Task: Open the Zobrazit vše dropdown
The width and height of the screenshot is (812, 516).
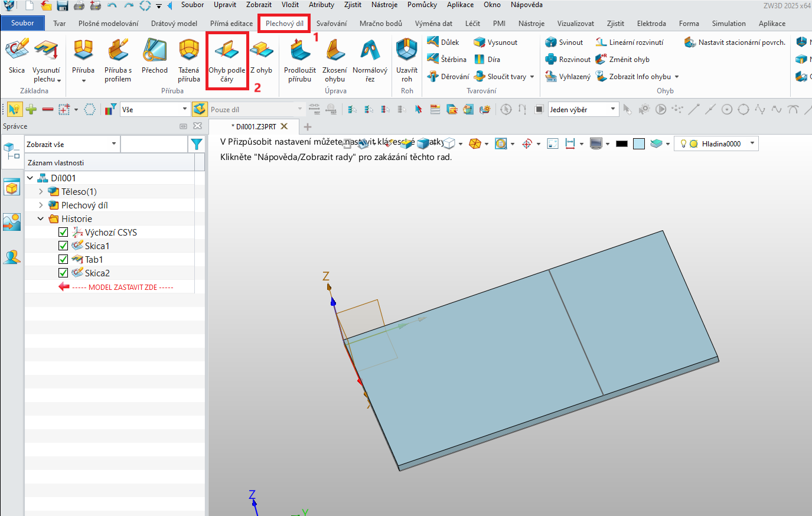Action: 71,144
